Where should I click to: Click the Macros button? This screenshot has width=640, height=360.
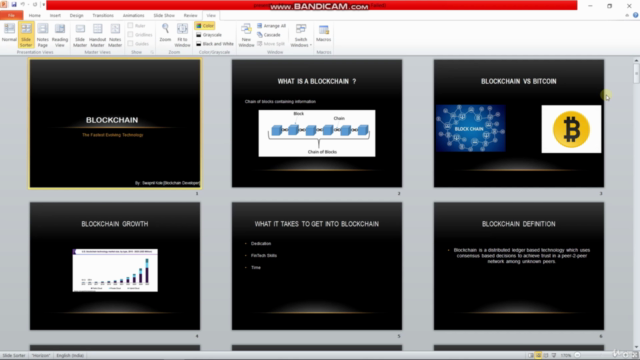[323, 33]
